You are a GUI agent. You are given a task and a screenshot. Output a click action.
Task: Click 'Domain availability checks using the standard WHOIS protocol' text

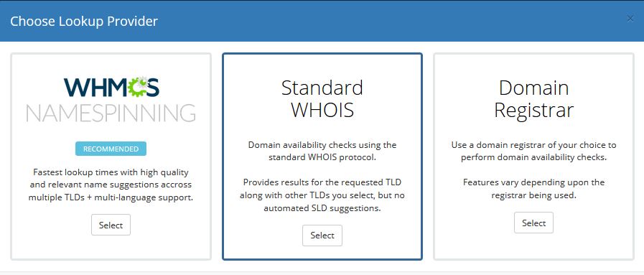(322, 151)
